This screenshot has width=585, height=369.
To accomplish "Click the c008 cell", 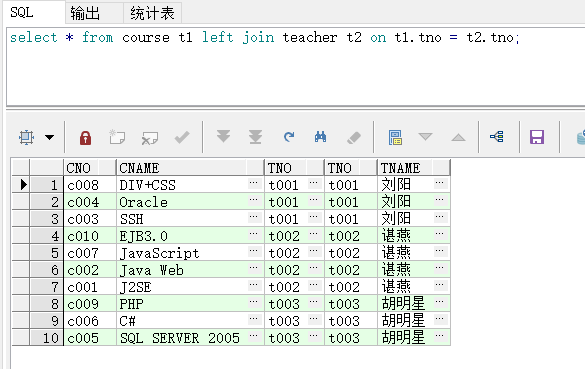I will (x=90, y=185).
